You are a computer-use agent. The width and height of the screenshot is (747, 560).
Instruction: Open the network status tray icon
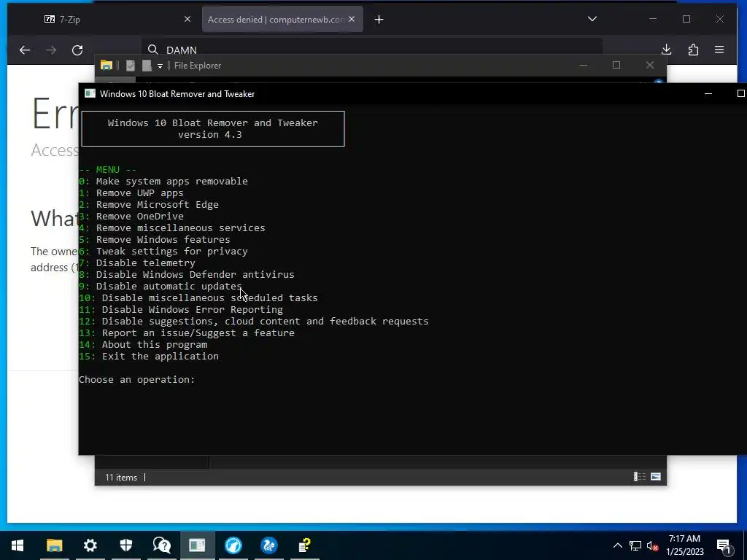pyautogui.click(x=635, y=545)
